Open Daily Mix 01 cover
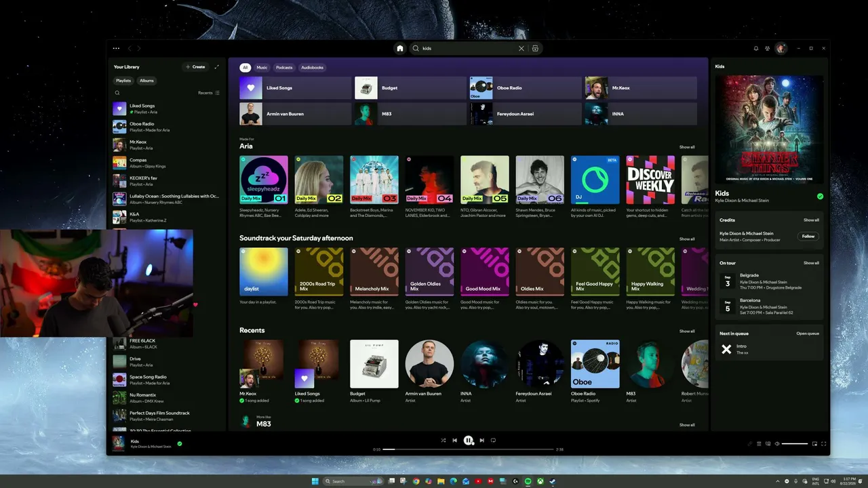This screenshot has width=868, height=488. click(x=264, y=180)
